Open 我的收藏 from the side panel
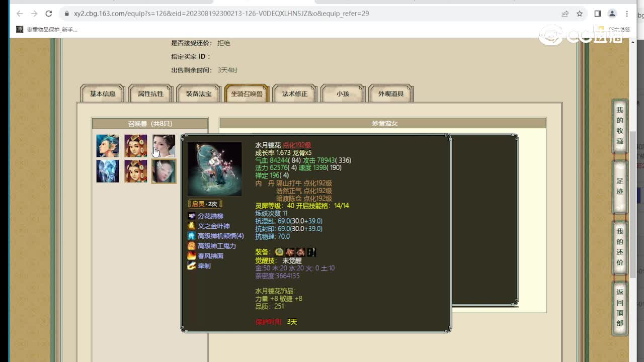 click(620, 126)
